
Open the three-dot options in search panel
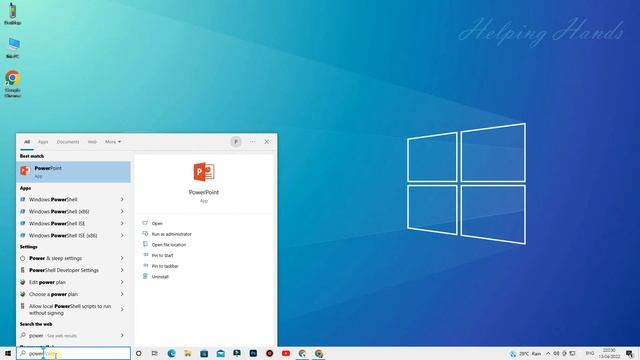coord(252,142)
